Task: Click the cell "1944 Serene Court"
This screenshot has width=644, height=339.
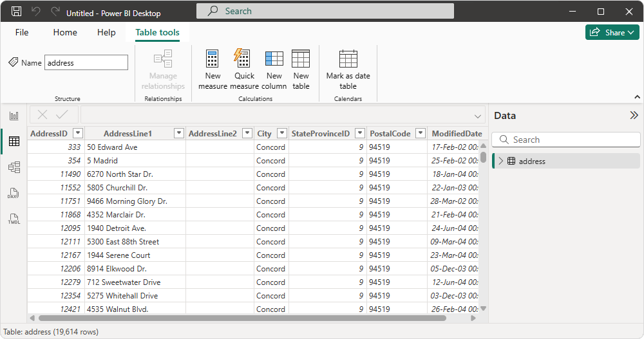Action: [135, 255]
